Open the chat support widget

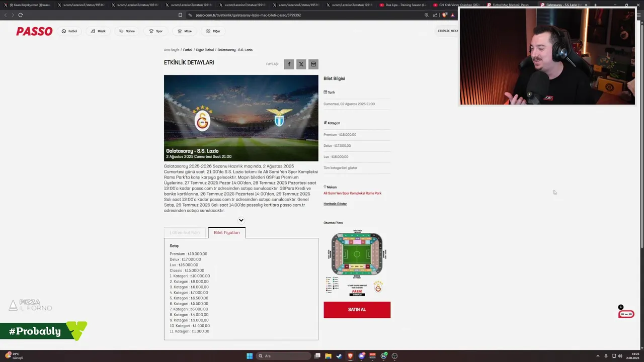tap(626, 314)
